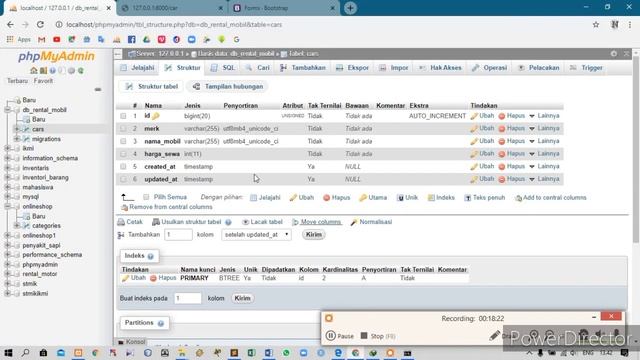
Task: Select checkbox for harga_sewa column
Action: point(123,154)
